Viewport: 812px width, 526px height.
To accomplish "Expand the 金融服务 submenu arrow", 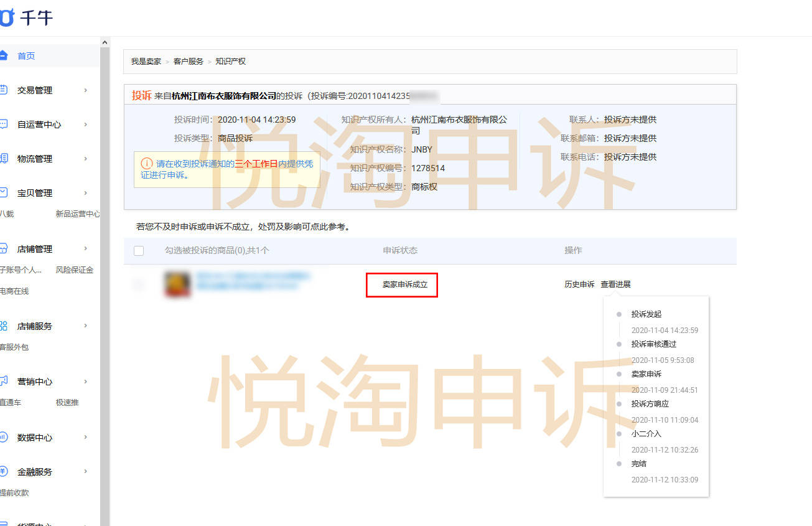I will 85,472.
